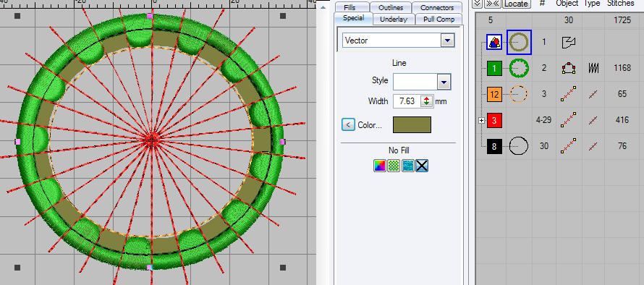644x285 pixels.
Task: Click the double-down arrow above the sequence list
Action: point(477,4)
